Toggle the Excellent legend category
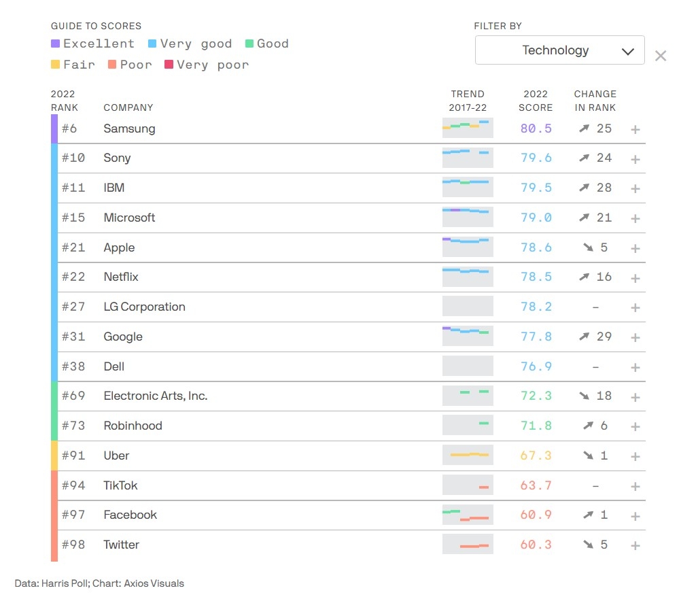 [92, 43]
